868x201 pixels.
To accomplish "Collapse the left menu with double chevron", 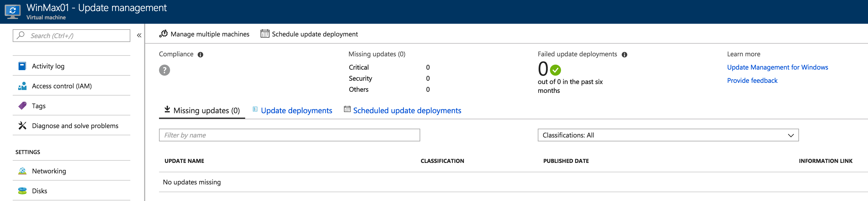I will click(139, 35).
